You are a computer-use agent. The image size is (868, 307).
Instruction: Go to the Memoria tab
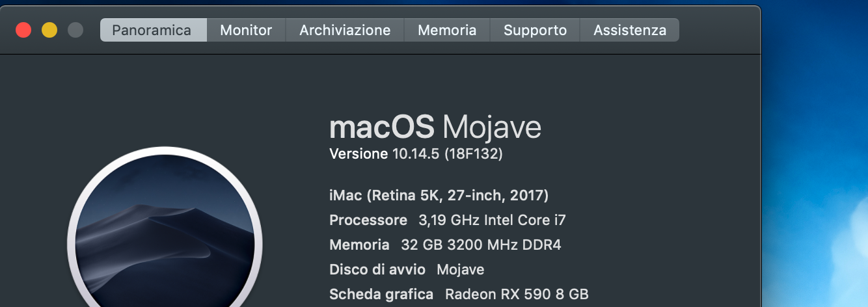click(x=447, y=30)
